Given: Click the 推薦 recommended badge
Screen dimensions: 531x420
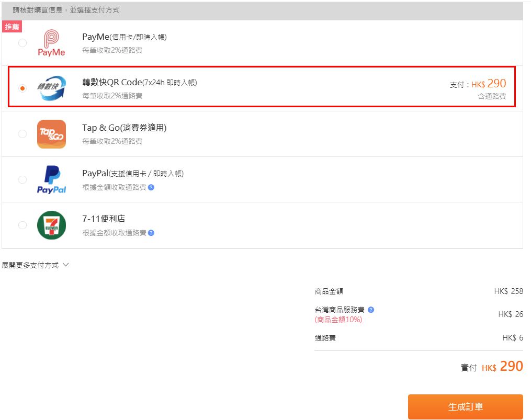Looking at the screenshot, I should [x=12, y=27].
